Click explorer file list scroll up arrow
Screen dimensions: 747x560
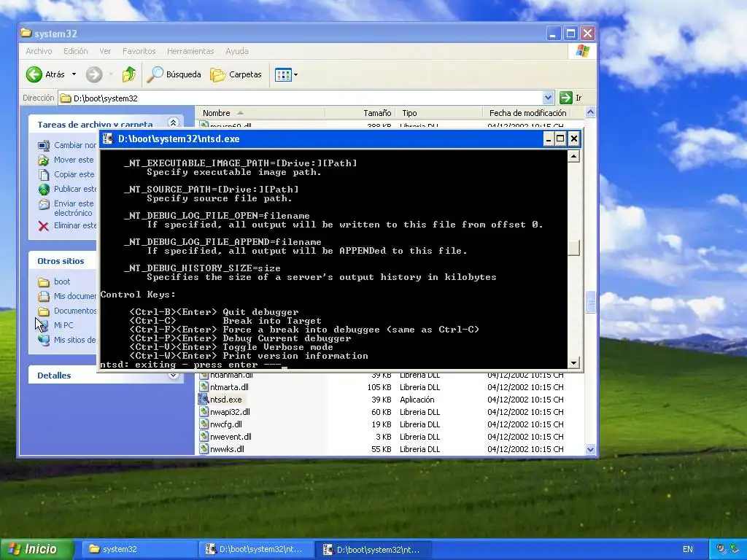pos(590,113)
